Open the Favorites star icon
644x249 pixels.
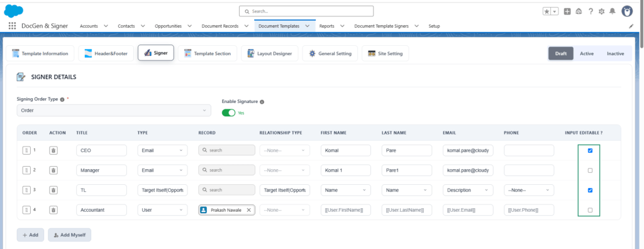point(547,11)
